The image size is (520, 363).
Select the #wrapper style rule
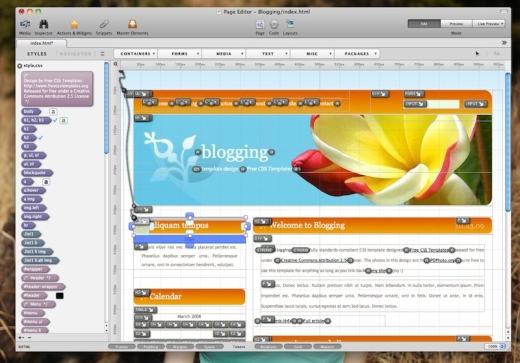[35, 269]
